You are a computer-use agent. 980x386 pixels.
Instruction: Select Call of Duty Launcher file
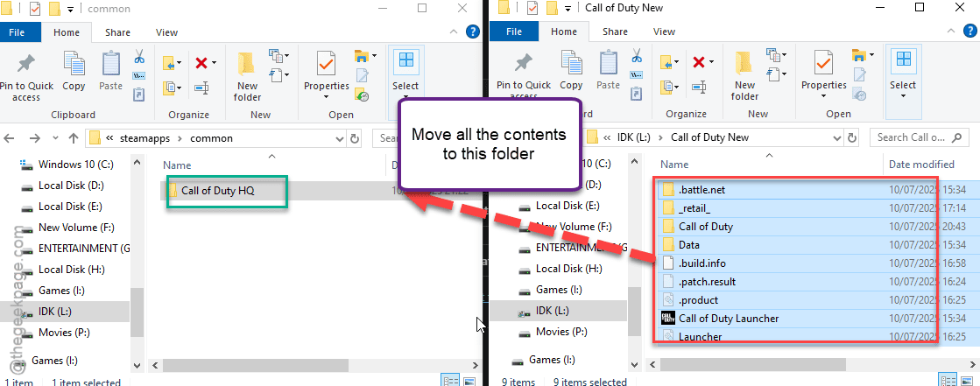pos(728,319)
